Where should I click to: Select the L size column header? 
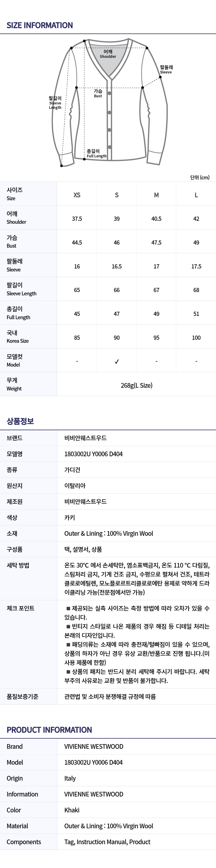tap(196, 195)
